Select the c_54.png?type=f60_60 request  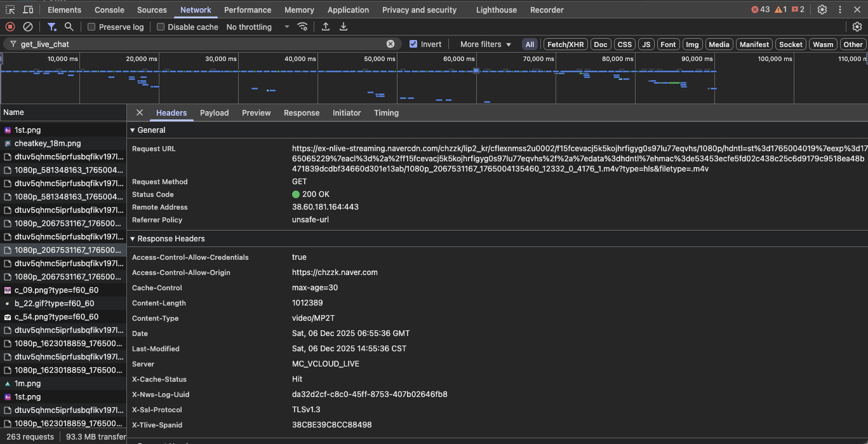pyautogui.click(x=63, y=317)
